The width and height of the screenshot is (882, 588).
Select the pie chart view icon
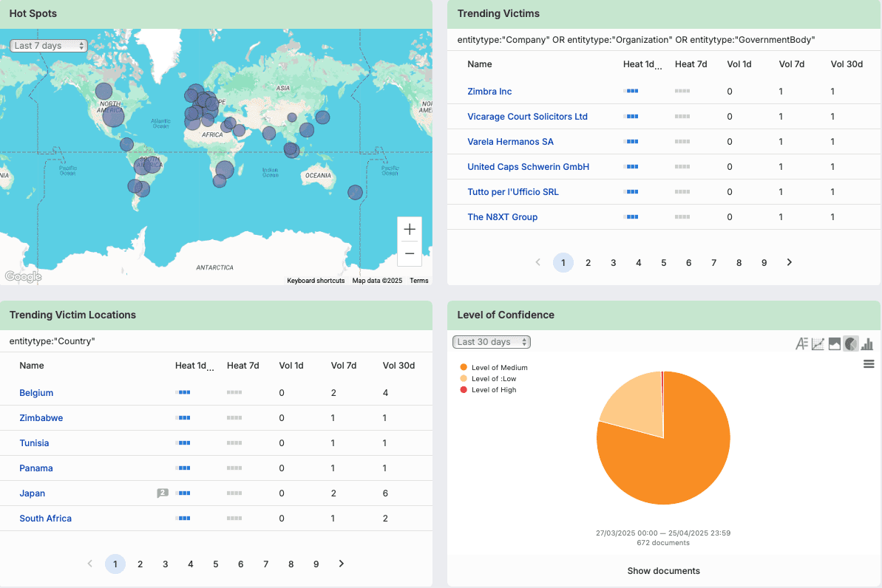(x=850, y=343)
